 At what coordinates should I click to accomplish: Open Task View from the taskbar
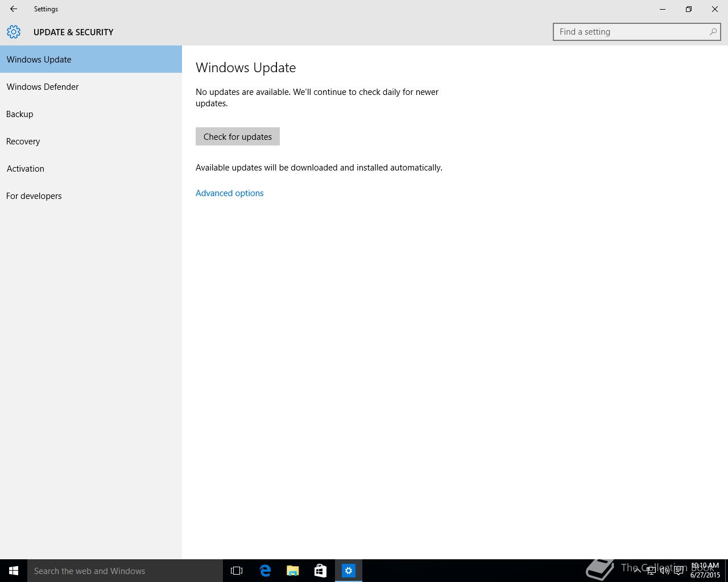pyautogui.click(x=237, y=571)
